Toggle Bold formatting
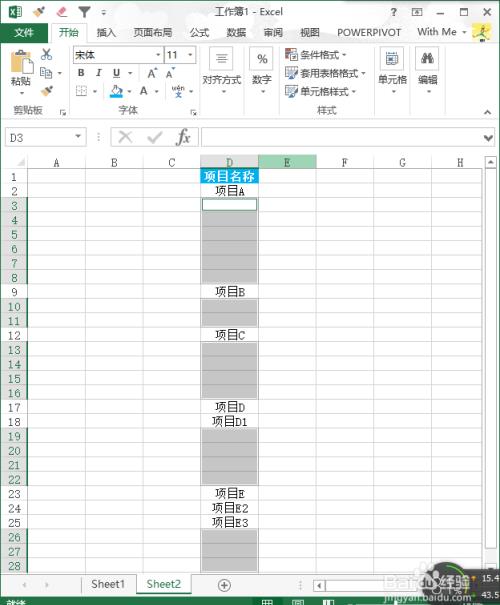 click(x=81, y=73)
